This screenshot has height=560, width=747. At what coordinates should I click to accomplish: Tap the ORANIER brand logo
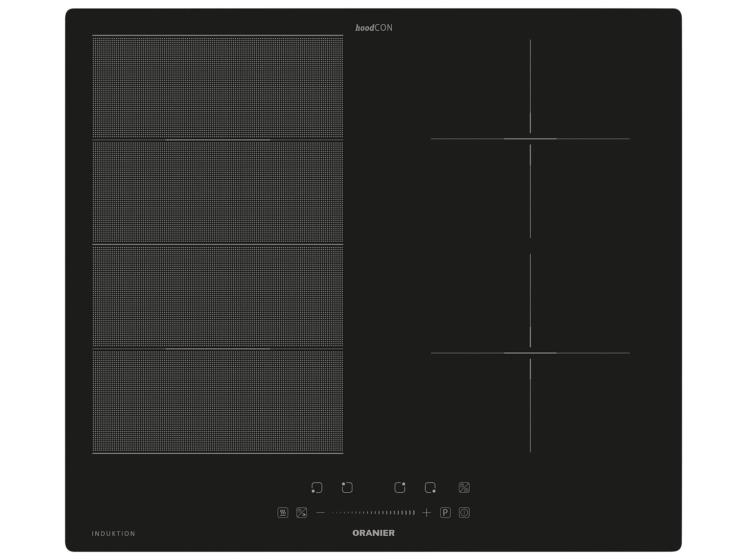pos(373,533)
